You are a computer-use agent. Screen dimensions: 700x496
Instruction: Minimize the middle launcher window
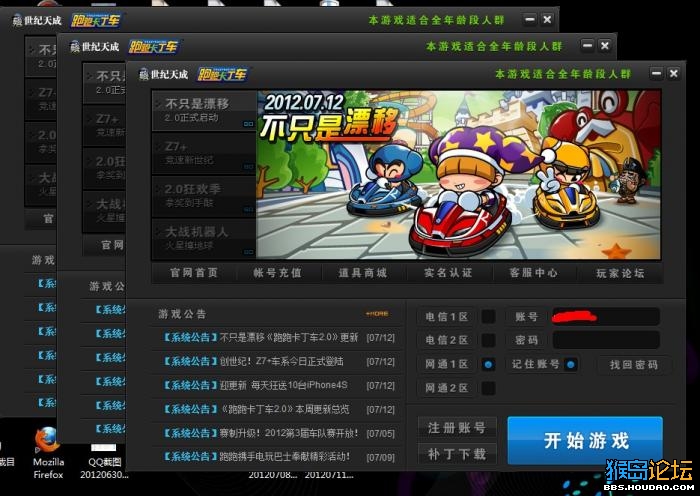click(x=588, y=46)
